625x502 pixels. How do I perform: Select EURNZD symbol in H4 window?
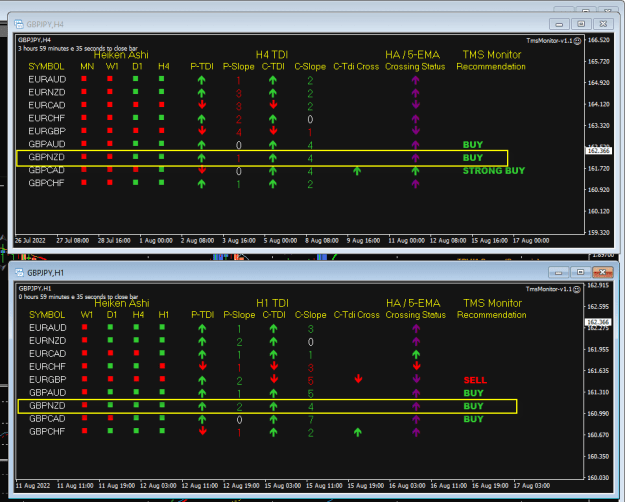pyautogui.click(x=47, y=93)
